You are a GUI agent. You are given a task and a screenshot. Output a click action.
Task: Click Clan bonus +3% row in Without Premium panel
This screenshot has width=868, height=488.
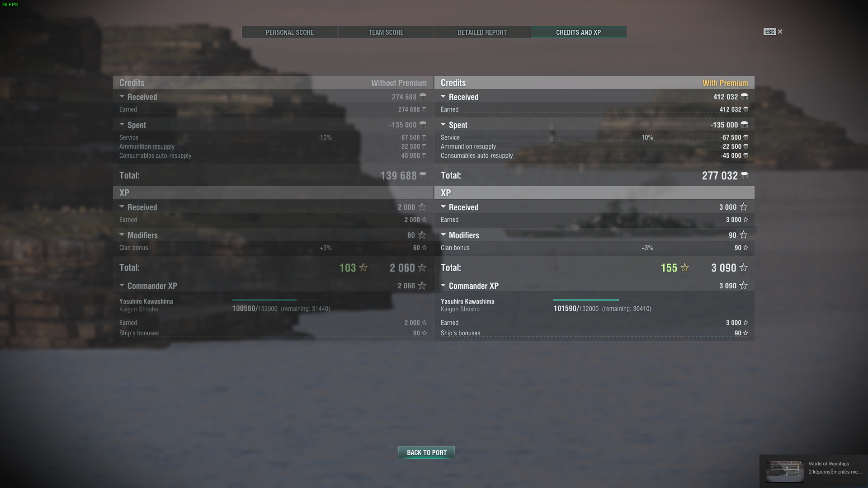273,248
